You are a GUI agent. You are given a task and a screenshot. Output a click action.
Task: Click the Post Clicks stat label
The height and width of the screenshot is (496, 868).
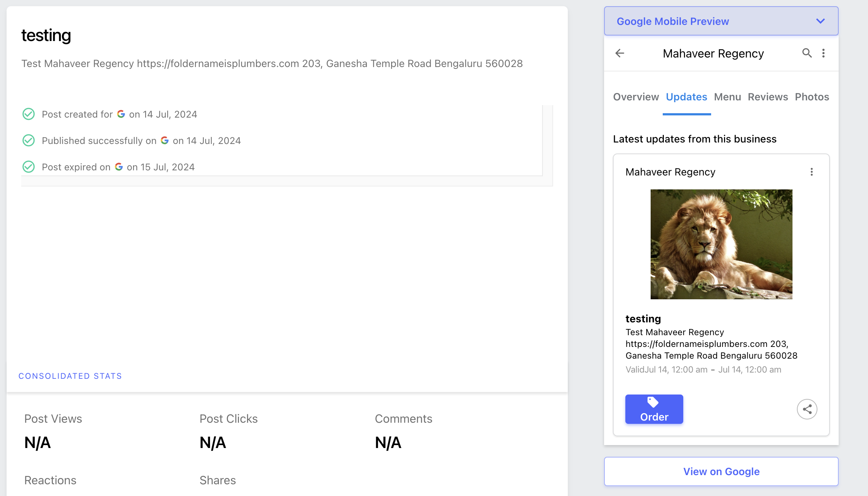coord(228,419)
